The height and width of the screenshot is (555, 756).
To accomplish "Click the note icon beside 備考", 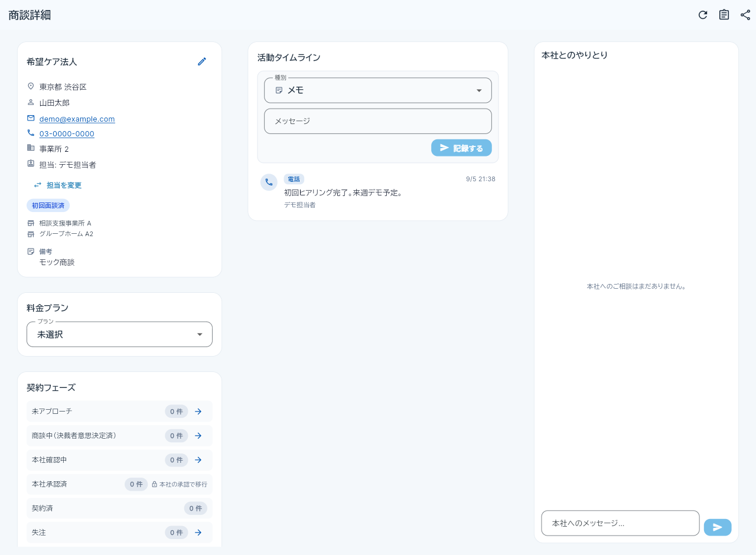I will (x=31, y=252).
